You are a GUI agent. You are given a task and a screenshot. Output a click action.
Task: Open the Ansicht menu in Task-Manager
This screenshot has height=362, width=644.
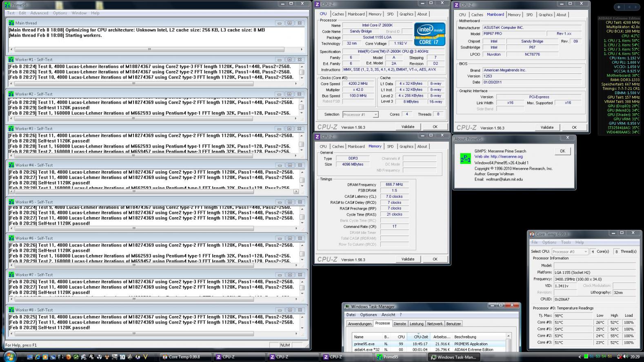pyautogui.click(x=388, y=315)
